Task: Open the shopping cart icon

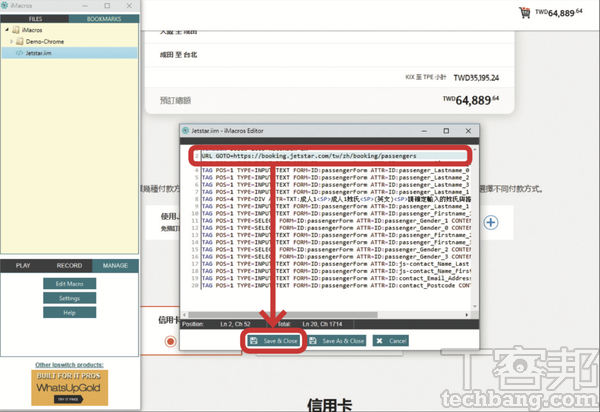Action: [525, 13]
